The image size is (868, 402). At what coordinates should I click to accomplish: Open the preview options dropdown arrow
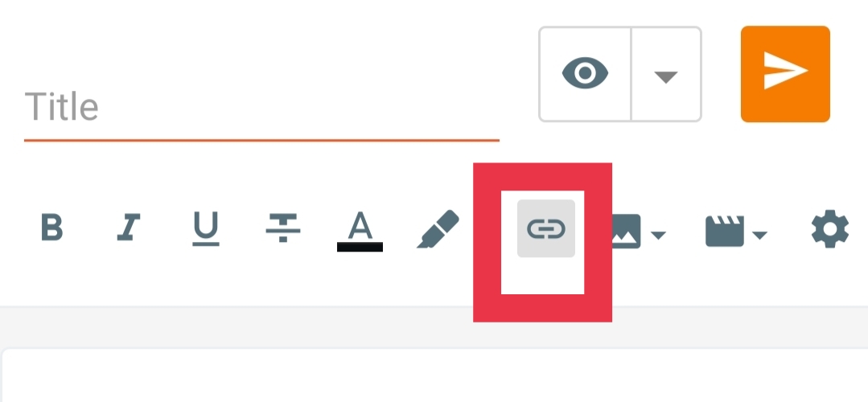[x=666, y=77]
